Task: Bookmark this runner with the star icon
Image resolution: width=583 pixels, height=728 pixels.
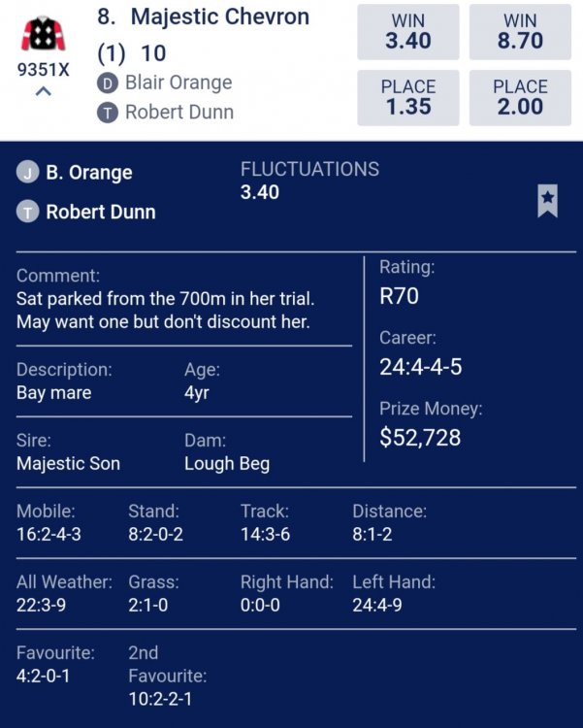Action: (547, 201)
